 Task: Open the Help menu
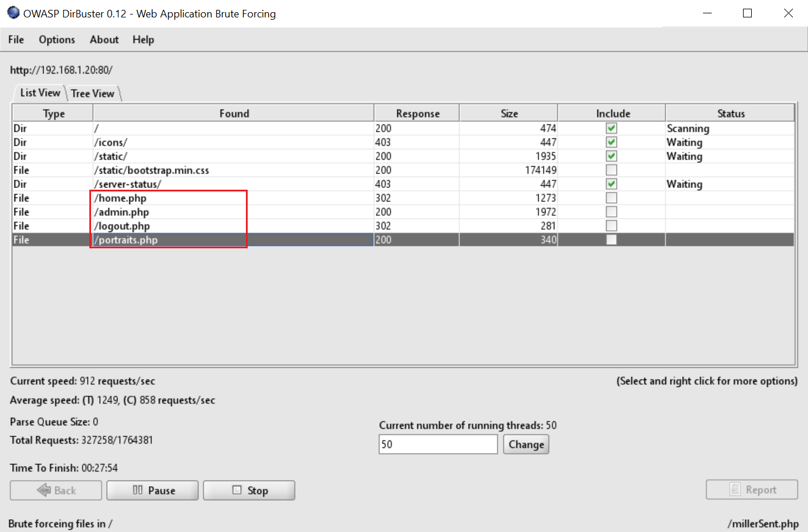(x=143, y=39)
